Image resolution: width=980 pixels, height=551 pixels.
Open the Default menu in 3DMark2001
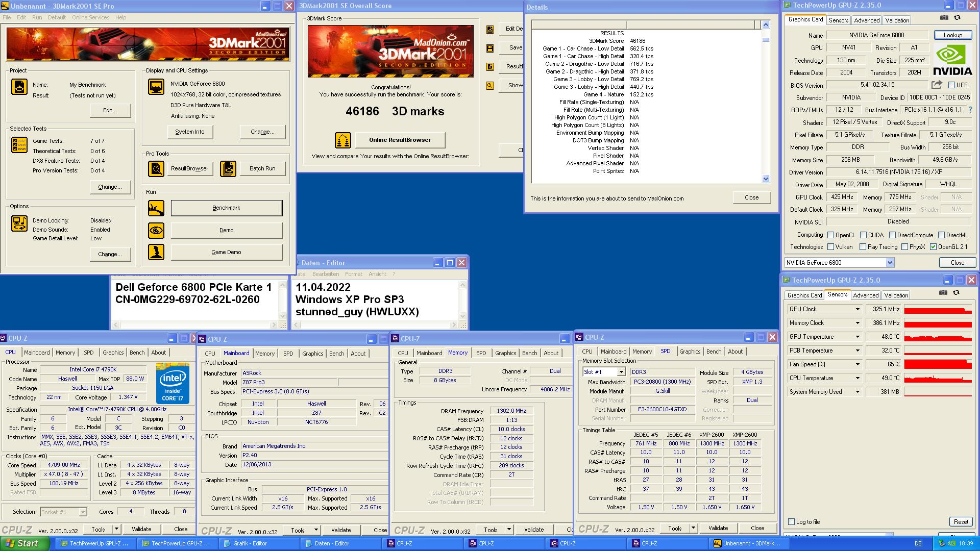point(57,17)
